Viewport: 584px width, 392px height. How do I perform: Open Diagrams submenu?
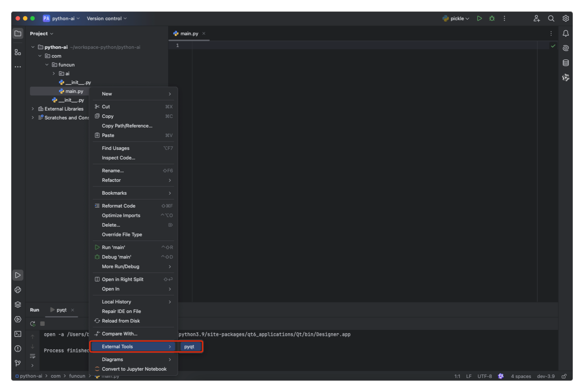click(x=133, y=359)
